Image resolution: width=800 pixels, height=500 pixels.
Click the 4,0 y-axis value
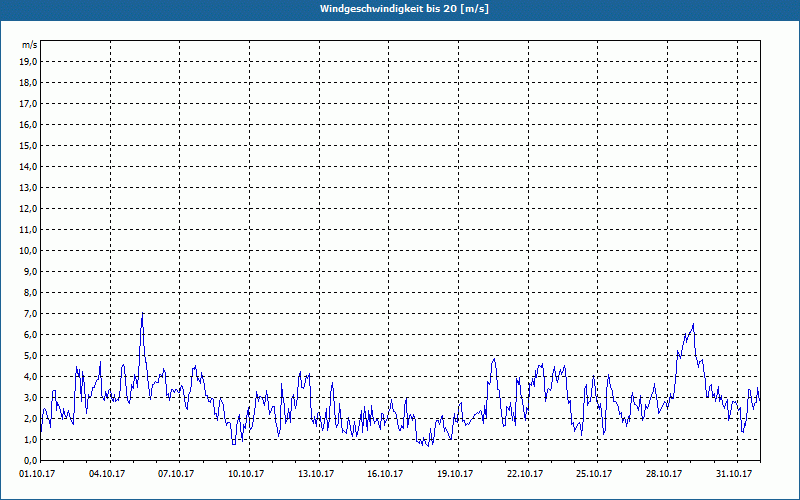click(x=31, y=377)
